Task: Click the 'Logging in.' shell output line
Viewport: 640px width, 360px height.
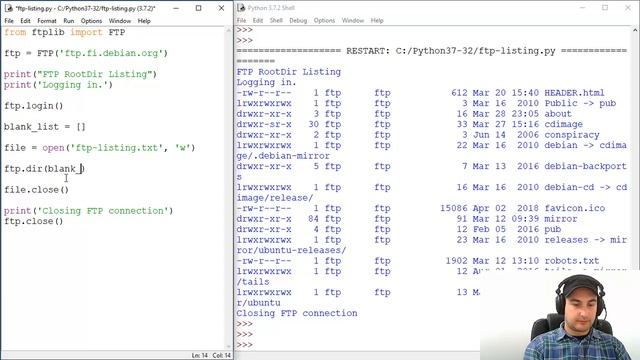Action: point(267,82)
